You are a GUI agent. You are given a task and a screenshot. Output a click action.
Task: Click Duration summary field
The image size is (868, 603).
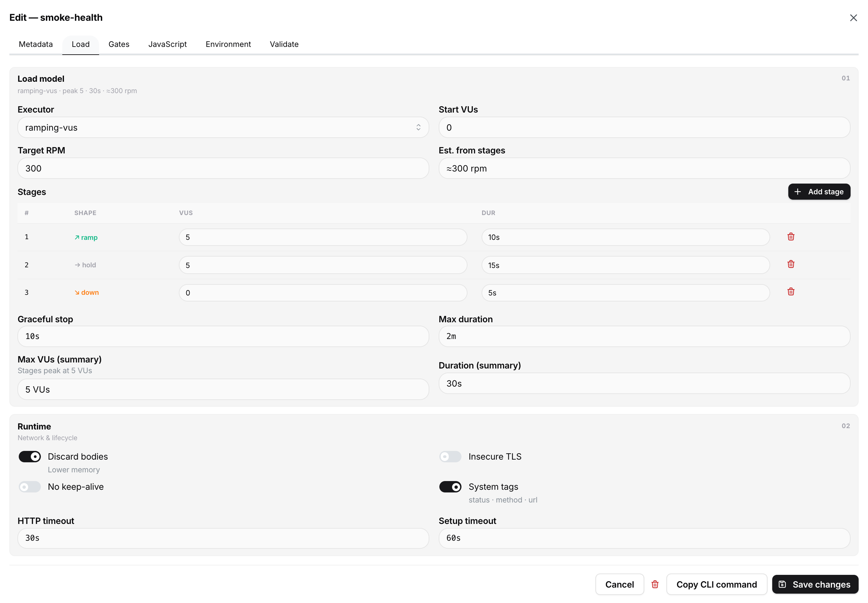[x=644, y=384]
